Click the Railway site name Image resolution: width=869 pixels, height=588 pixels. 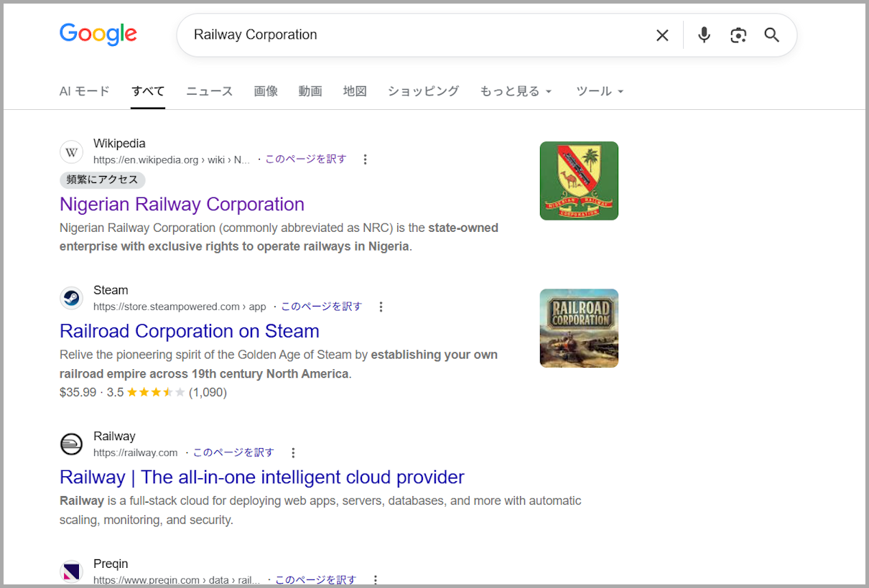tap(114, 437)
